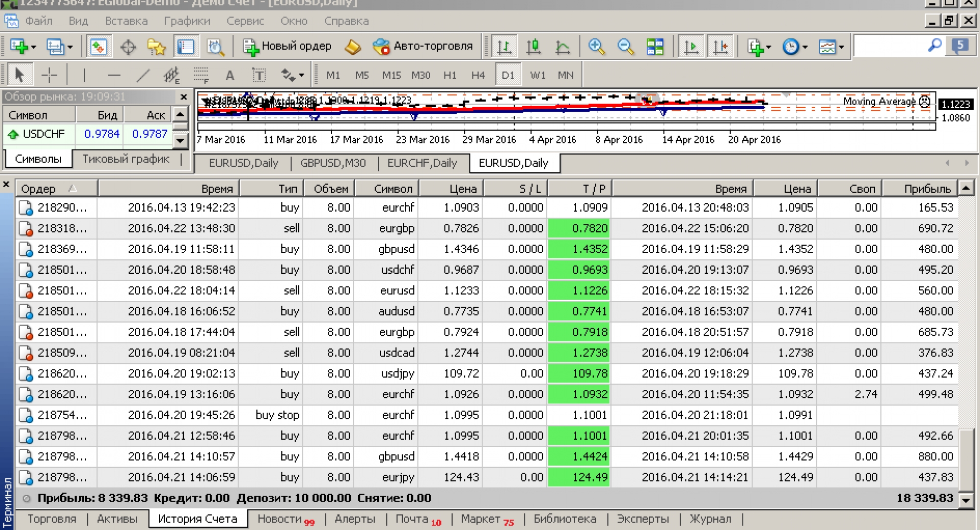Image resolution: width=980 pixels, height=530 pixels.
Task: Tile chart windows icon
Action: 655,47
